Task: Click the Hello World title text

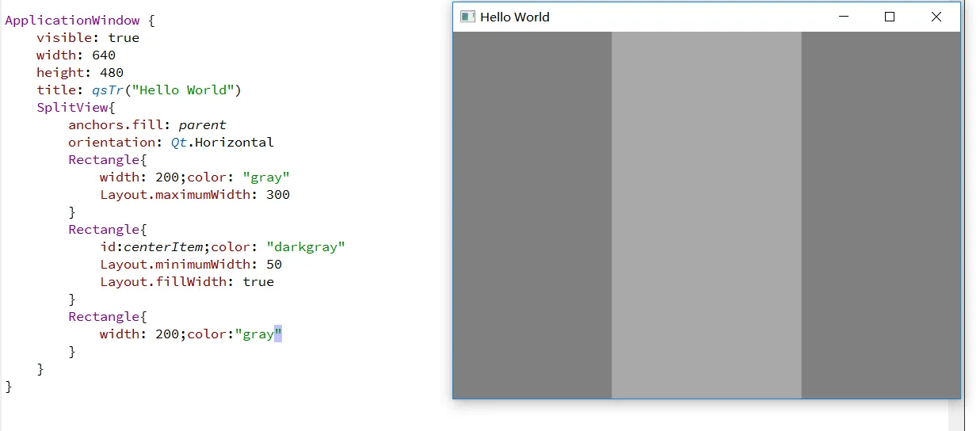Action: pos(515,17)
